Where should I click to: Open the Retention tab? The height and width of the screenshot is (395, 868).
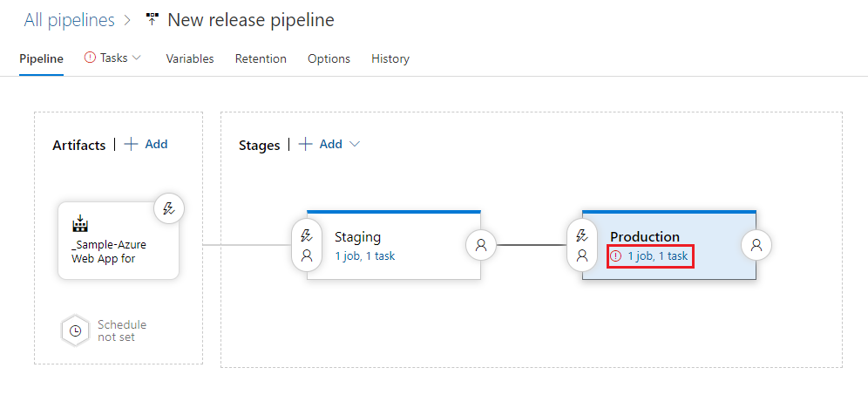click(x=261, y=58)
